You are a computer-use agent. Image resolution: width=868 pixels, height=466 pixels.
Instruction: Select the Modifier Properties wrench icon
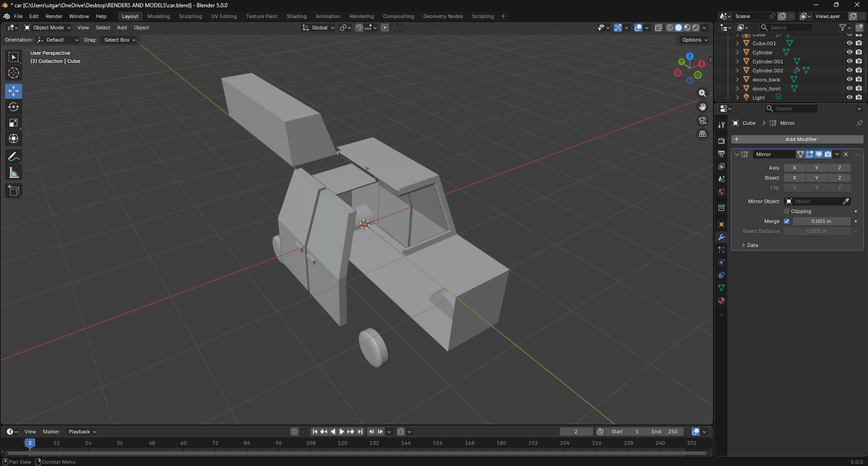pyautogui.click(x=721, y=237)
